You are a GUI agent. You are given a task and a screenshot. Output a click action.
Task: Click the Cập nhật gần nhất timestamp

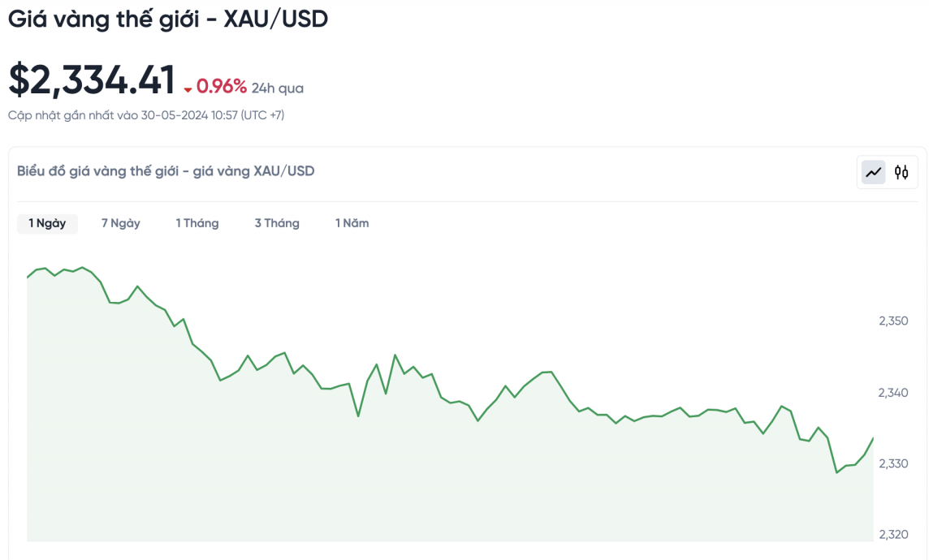tap(146, 115)
